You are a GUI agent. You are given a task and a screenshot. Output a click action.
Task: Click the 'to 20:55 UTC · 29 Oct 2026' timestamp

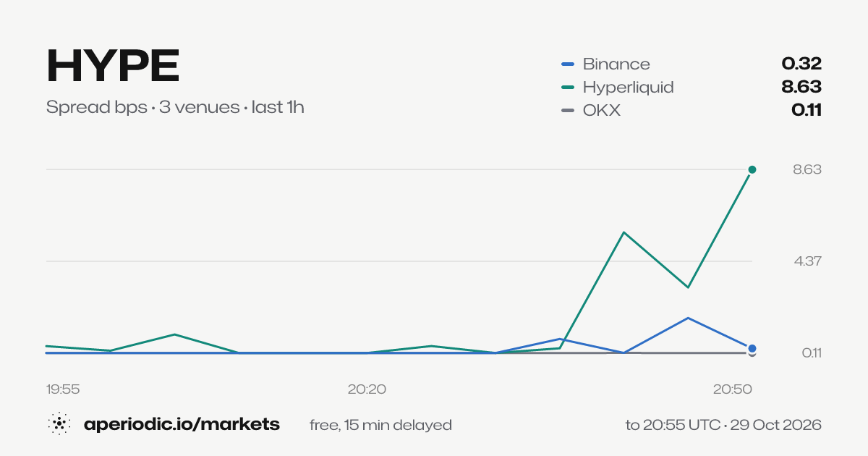[723, 425]
